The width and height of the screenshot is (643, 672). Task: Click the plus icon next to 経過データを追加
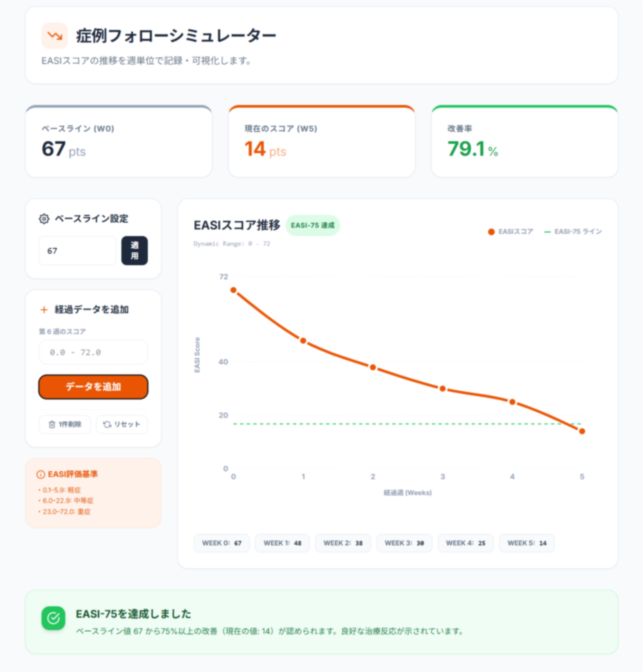tap(44, 310)
